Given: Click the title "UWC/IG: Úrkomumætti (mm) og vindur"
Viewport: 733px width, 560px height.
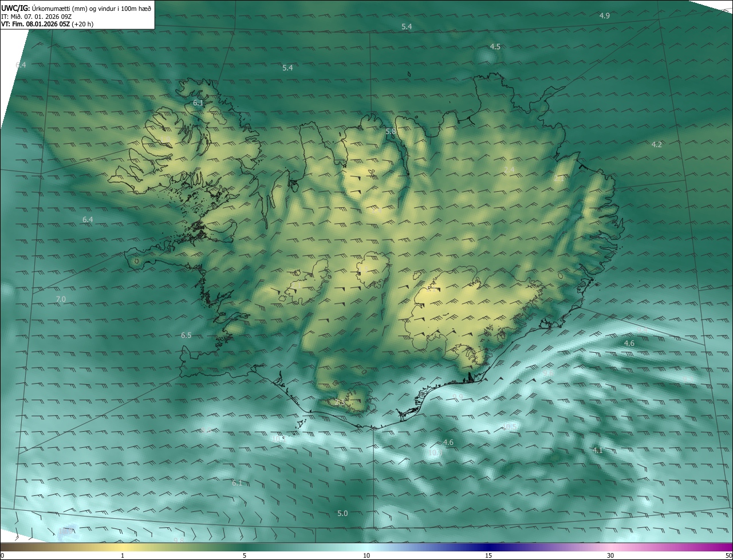Looking at the screenshot, I should 77,8.
